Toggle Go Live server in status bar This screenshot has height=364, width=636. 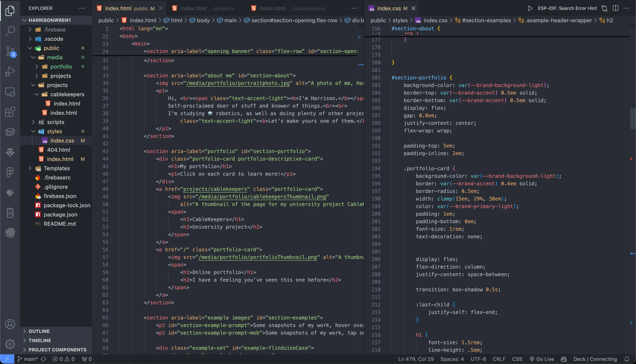pyautogui.click(x=542, y=359)
